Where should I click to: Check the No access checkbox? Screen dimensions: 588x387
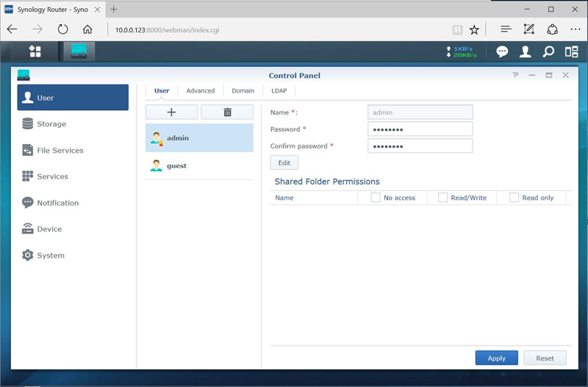(x=376, y=198)
